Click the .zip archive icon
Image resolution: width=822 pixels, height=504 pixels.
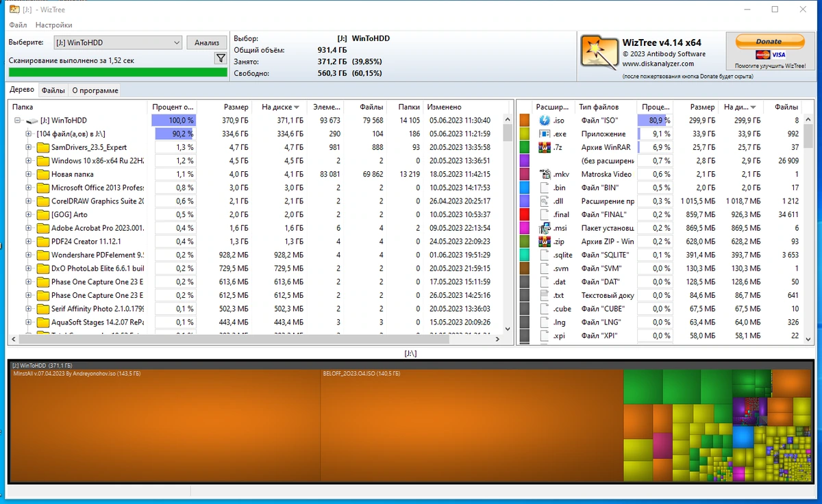click(545, 242)
